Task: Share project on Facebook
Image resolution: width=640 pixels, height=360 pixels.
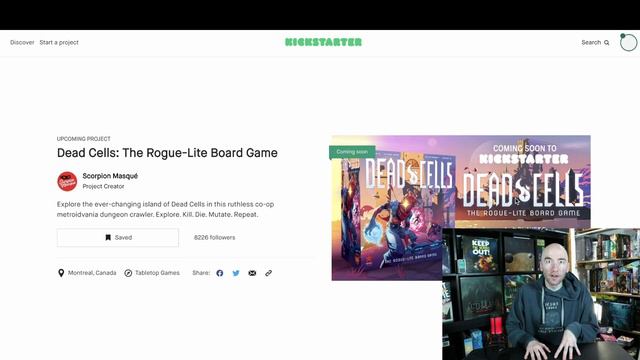Action: tap(220, 273)
